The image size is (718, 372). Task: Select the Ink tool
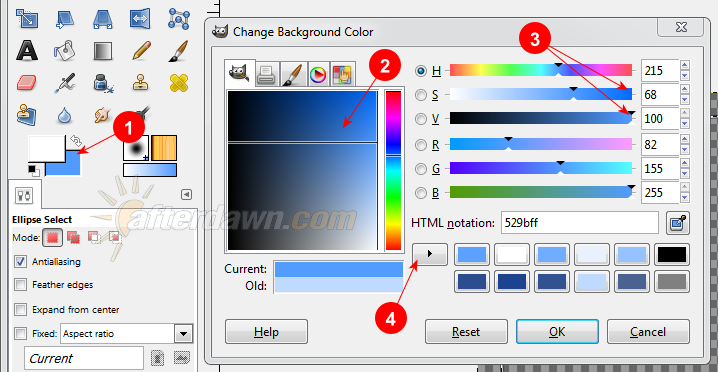pyautogui.click(x=103, y=83)
